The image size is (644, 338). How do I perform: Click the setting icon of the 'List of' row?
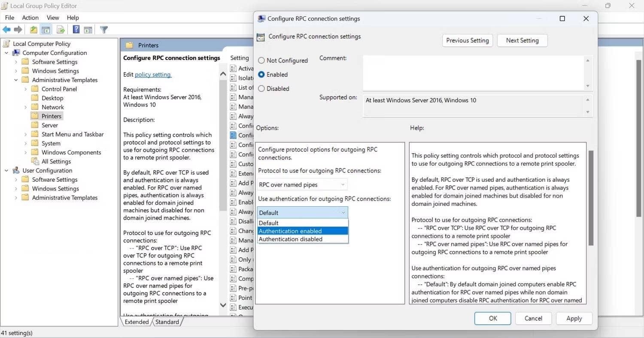point(233,88)
